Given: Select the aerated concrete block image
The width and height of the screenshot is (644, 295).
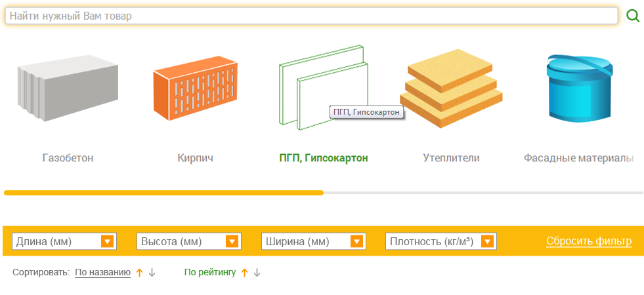Looking at the screenshot, I should click(68, 88).
